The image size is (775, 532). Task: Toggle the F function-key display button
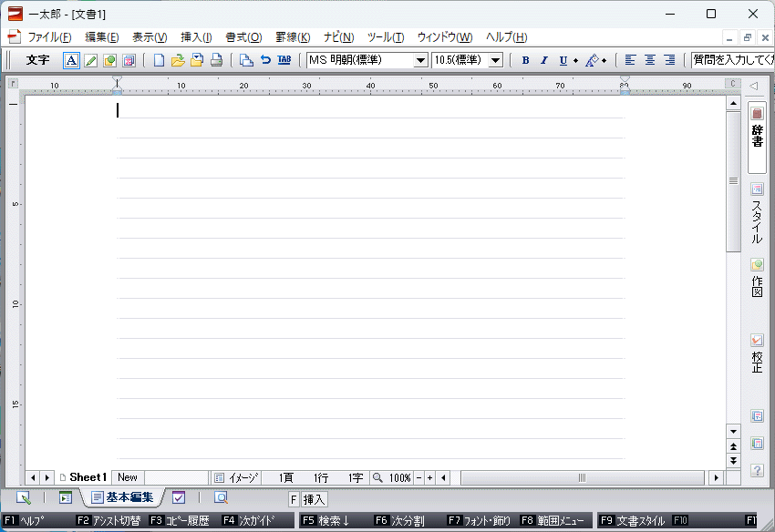294,500
